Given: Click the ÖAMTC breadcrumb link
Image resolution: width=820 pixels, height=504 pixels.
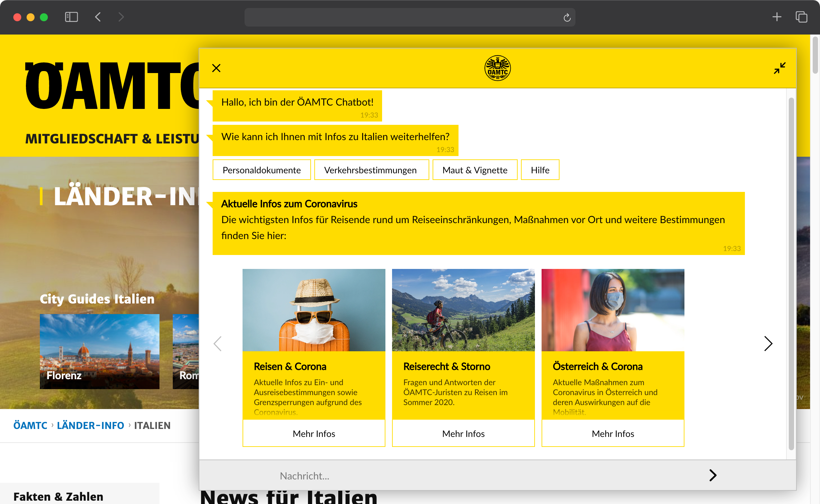Looking at the screenshot, I should tap(30, 425).
